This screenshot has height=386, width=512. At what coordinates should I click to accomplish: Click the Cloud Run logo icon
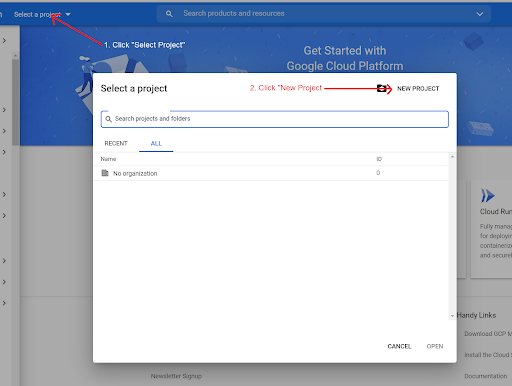click(x=488, y=196)
